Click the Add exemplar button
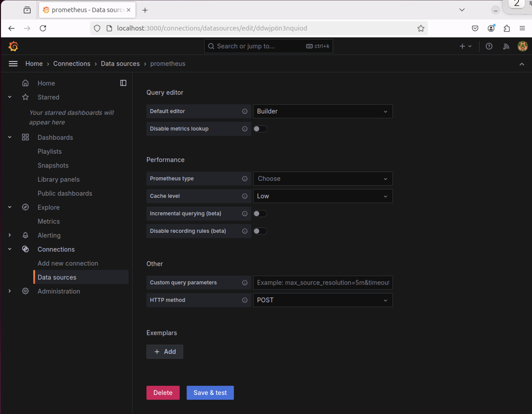Viewport: 532px width, 414px height. coord(165,352)
